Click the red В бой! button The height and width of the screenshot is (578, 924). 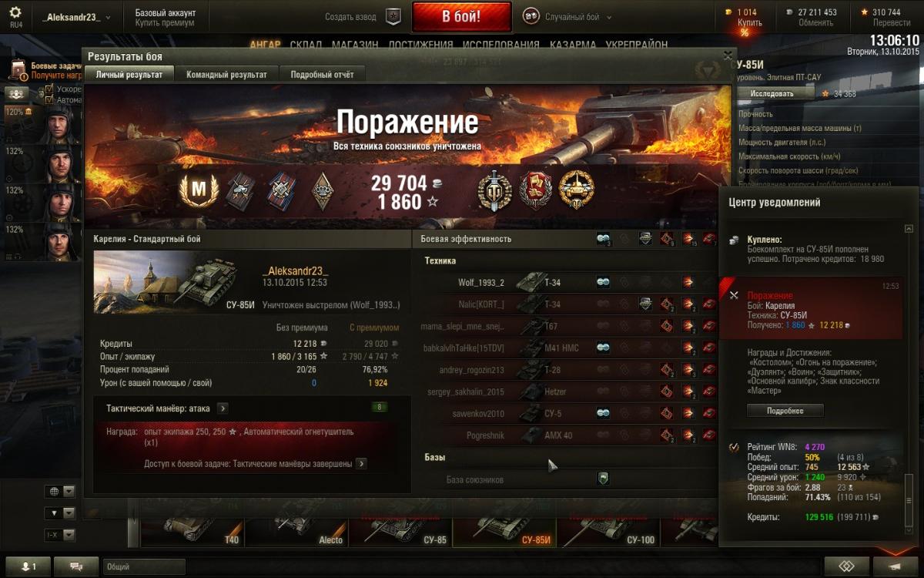[x=461, y=16]
